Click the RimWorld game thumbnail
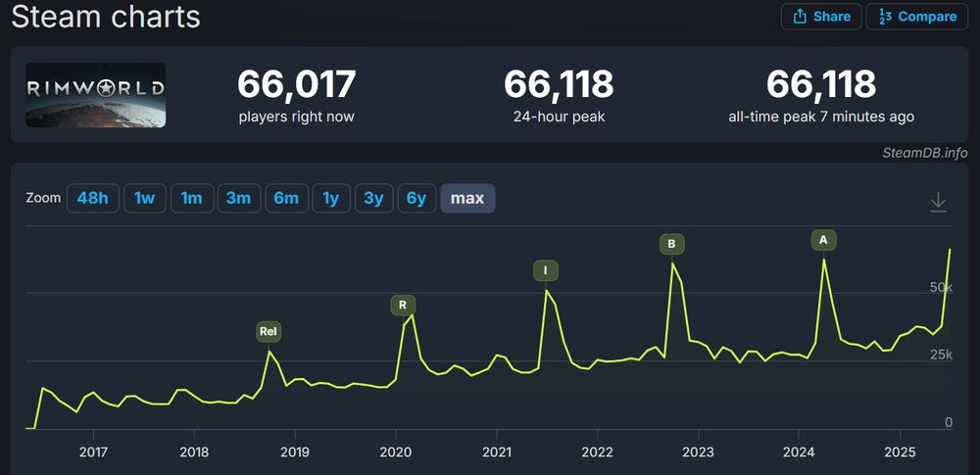This screenshot has height=475, width=980. (96, 95)
